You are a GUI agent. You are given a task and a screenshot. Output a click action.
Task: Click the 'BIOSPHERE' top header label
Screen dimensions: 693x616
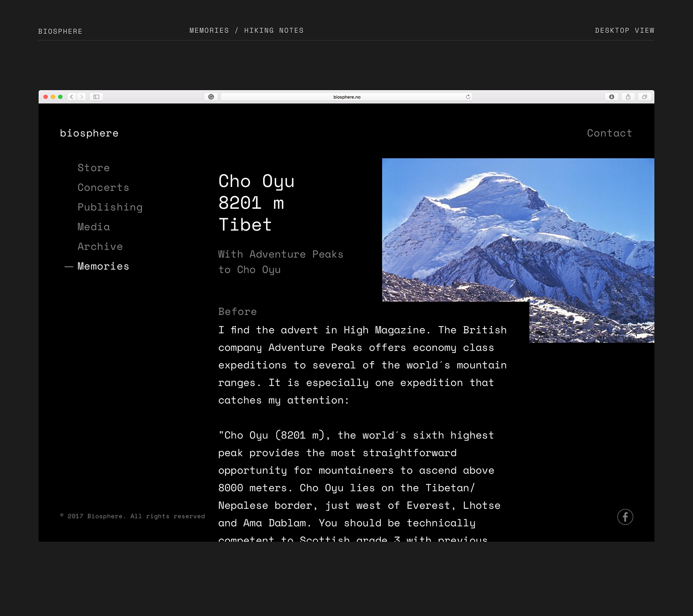coord(60,31)
